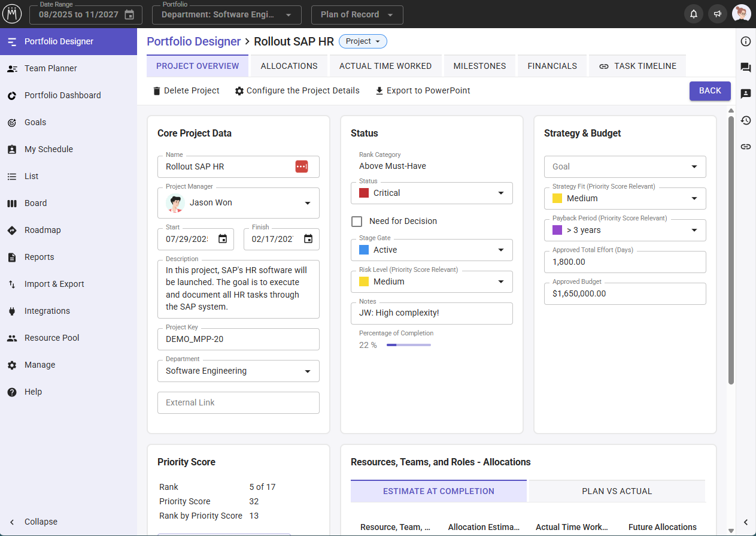Click the notifications bell icon

click(694, 14)
